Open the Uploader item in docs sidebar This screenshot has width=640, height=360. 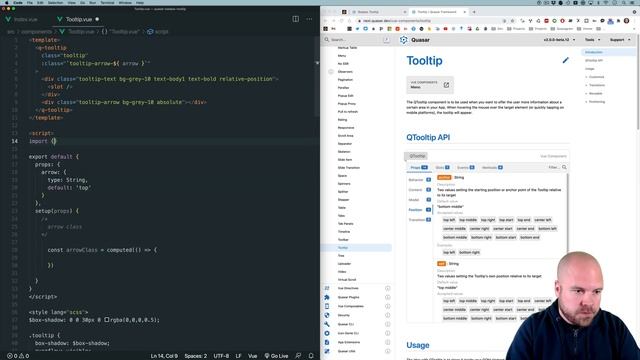[357, 264]
